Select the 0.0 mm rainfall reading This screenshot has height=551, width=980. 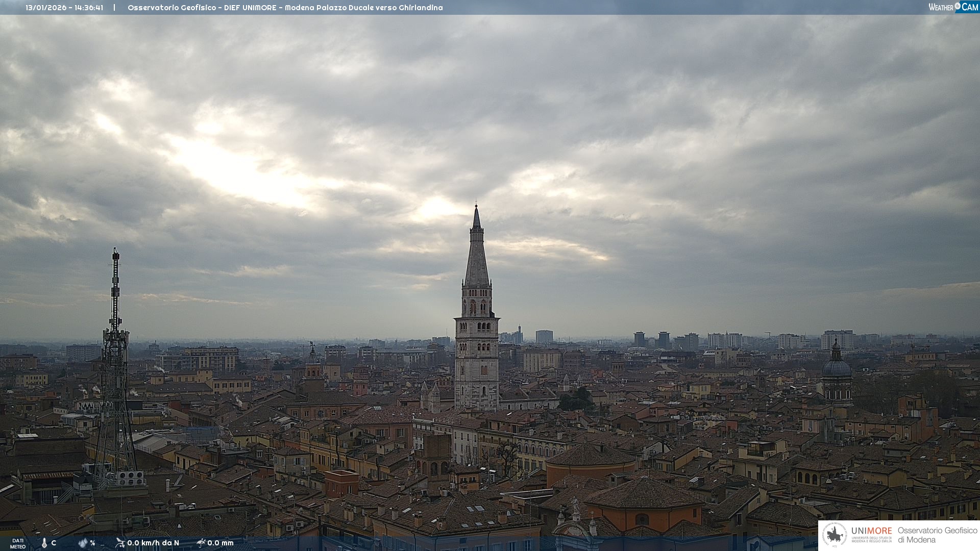click(x=220, y=543)
